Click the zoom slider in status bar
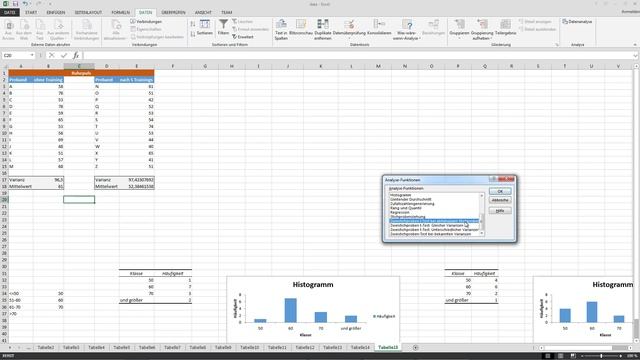The width and height of the screenshot is (640, 360). (601, 356)
